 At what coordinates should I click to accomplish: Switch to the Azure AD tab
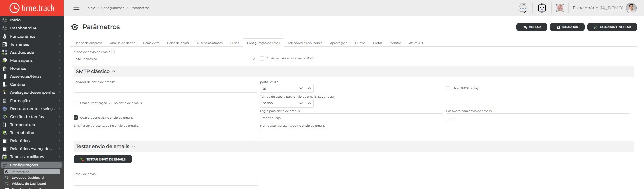[416, 43]
